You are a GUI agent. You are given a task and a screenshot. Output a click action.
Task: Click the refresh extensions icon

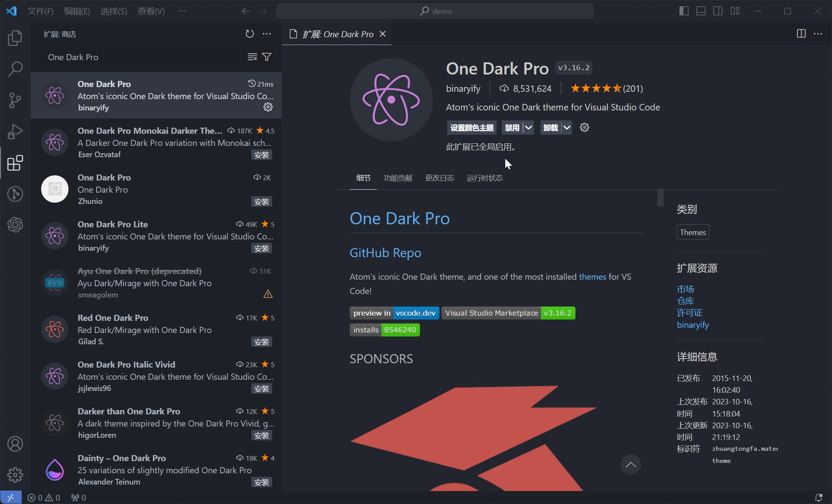pyautogui.click(x=249, y=33)
